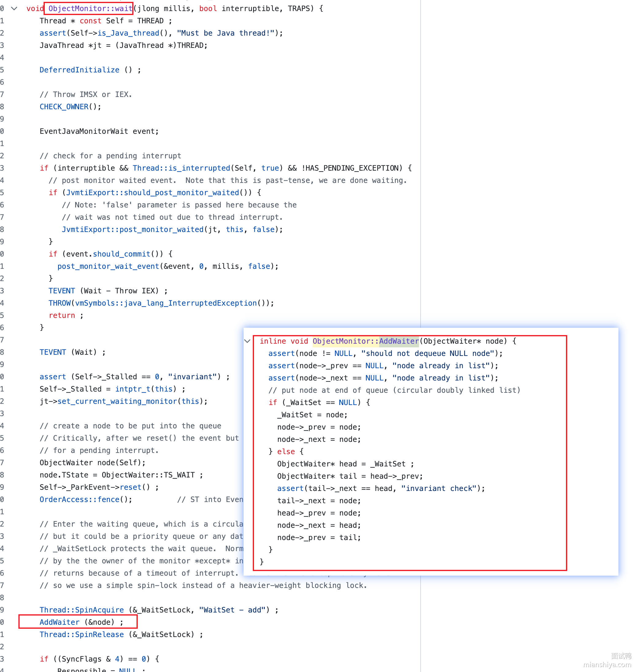
Task: Click the return keyword
Action: (62, 315)
